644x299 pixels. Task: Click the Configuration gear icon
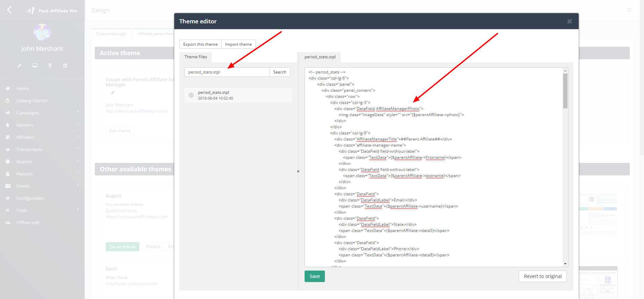pos(8,198)
